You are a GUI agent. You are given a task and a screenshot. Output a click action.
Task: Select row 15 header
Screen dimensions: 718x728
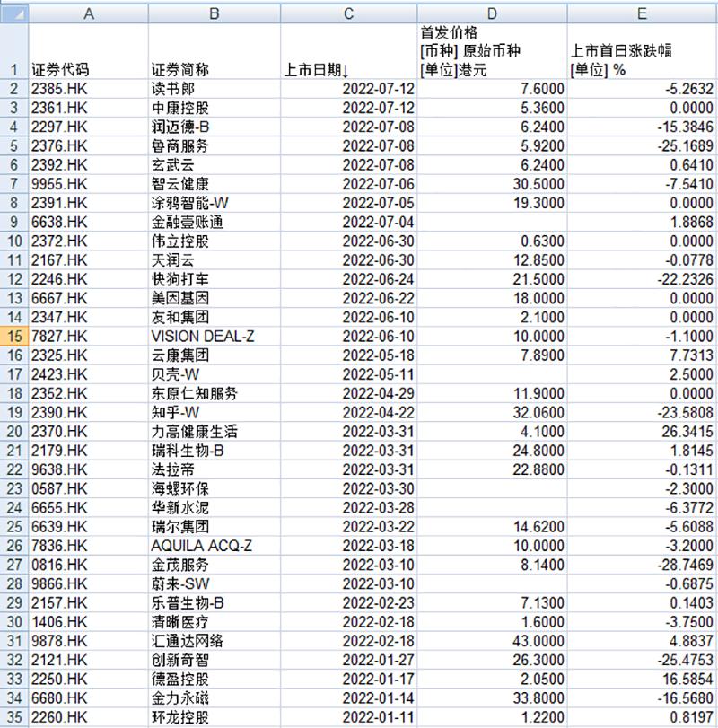(x=14, y=336)
